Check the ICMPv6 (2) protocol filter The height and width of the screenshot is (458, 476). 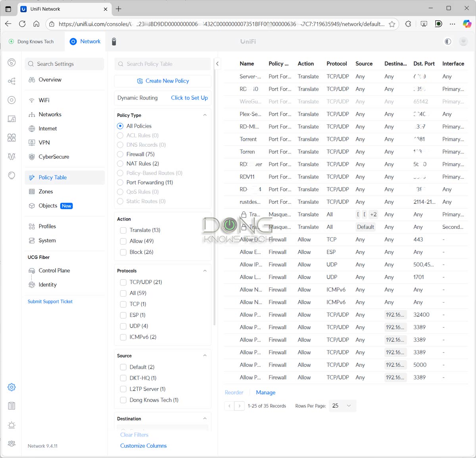123,337
